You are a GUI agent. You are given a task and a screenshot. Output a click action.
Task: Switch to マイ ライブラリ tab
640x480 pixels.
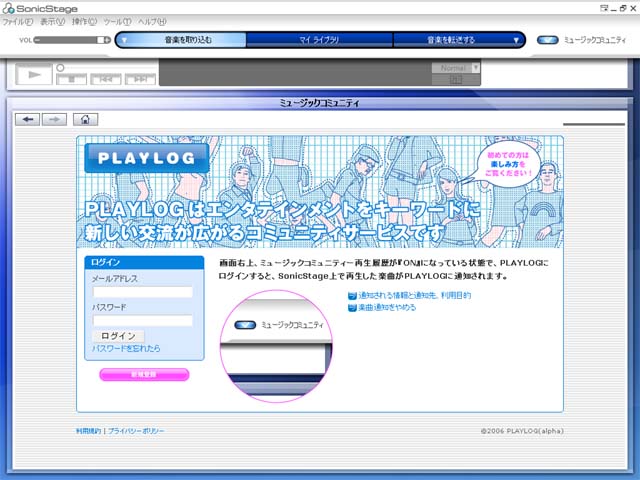click(x=319, y=40)
